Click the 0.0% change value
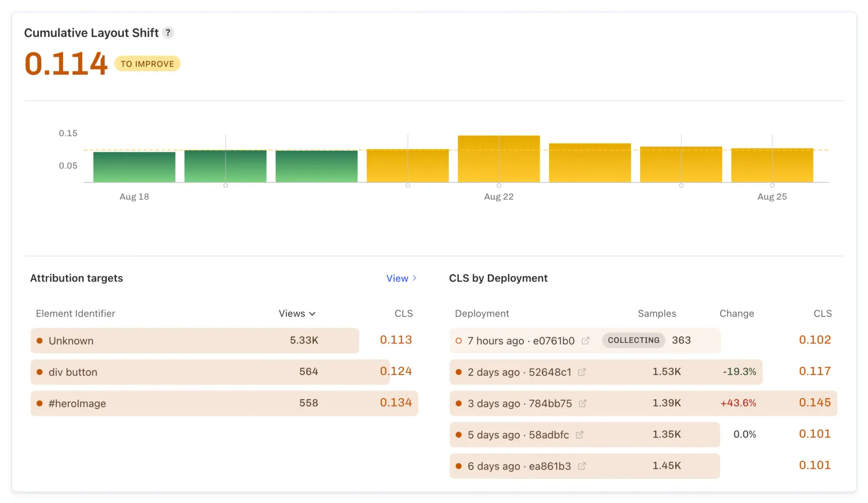Viewport: 868px width, 503px height. 745,435
